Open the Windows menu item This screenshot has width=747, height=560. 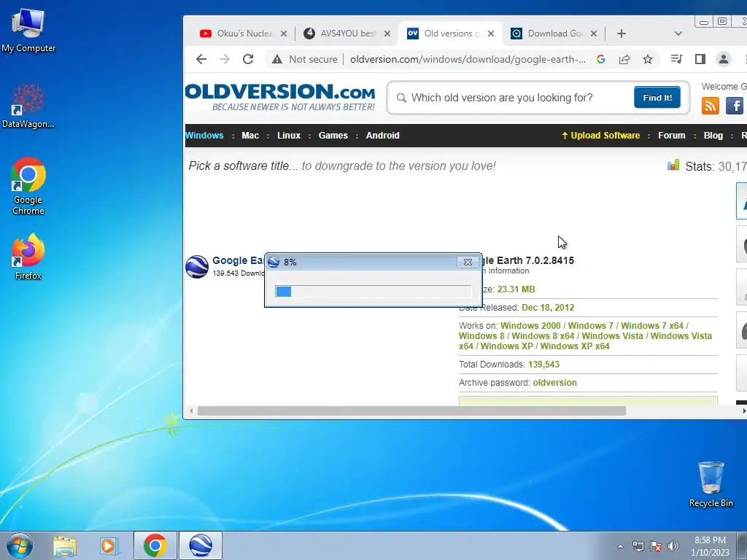tap(204, 135)
